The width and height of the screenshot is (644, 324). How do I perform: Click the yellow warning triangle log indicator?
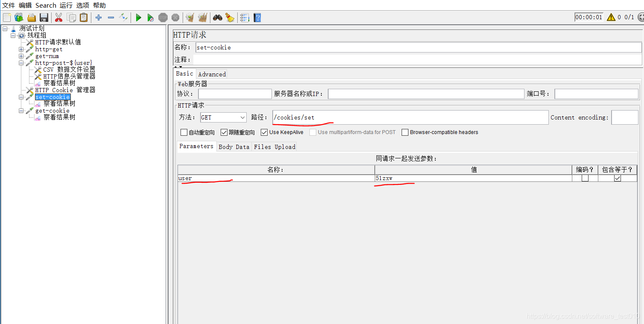[x=611, y=17]
